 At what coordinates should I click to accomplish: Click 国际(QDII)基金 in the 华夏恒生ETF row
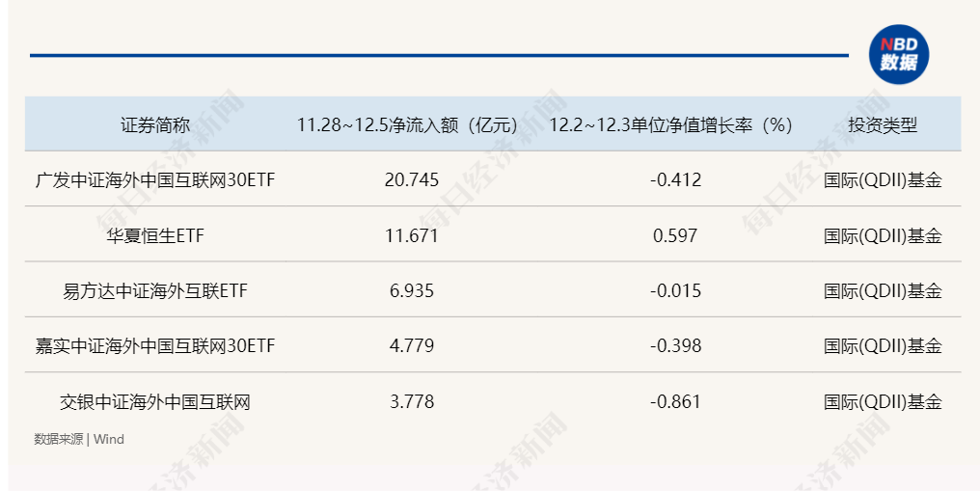coord(883,235)
